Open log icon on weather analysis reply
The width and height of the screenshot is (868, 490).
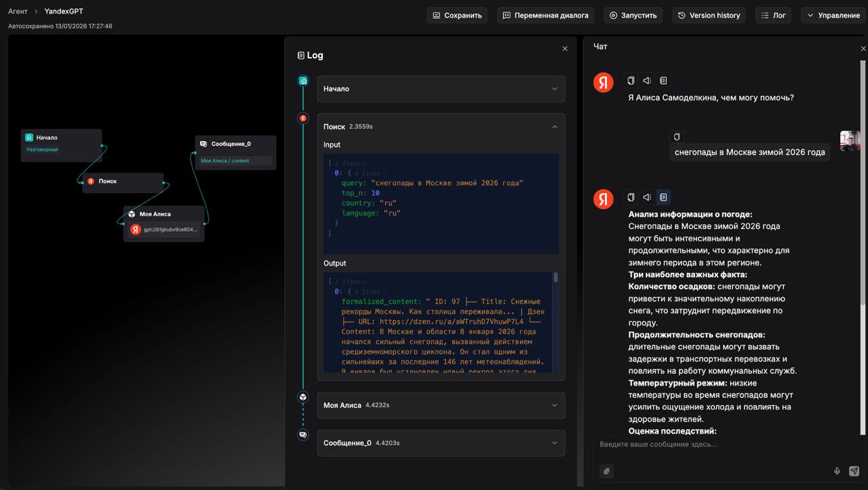(663, 197)
